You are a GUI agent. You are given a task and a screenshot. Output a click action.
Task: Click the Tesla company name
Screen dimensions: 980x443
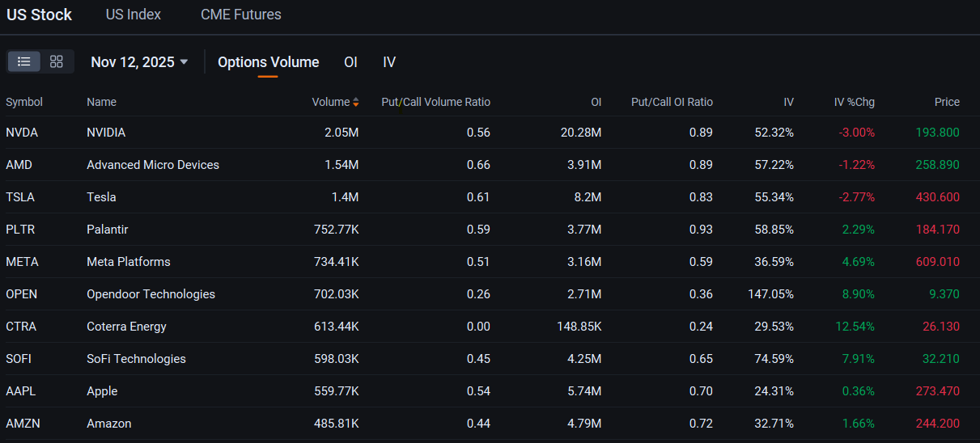(101, 197)
